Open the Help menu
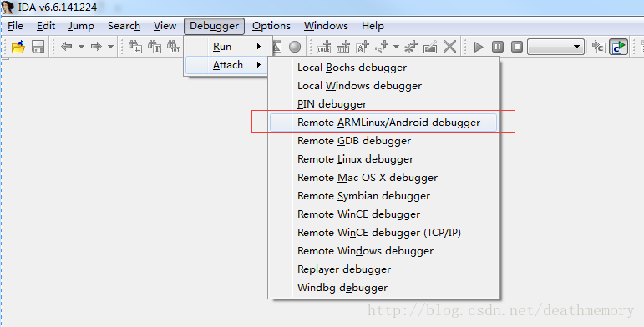 (373, 26)
